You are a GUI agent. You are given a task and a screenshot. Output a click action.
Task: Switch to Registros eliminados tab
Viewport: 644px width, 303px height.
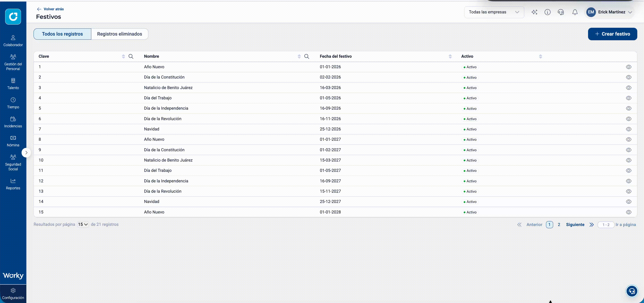click(119, 34)
